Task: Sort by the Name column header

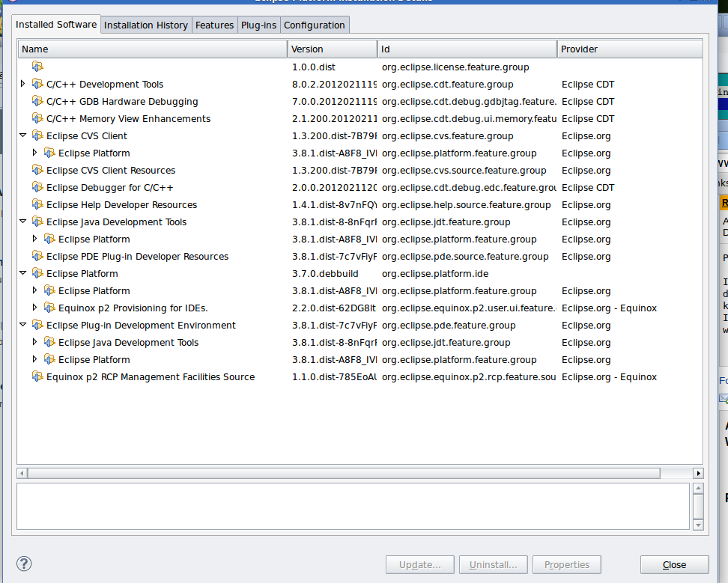Action: click(x=153, y=49)
